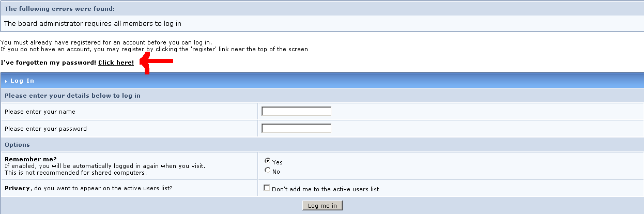Select the Yes radio button for Remember me

(267, 161)
